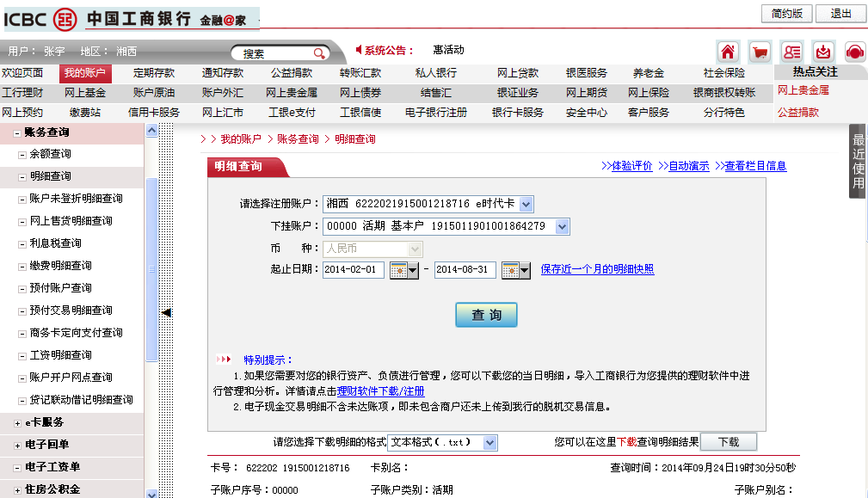Click the search magnifier icon
Image resolution: width=868 pixels, height=498 pixels.
(319, 53)
